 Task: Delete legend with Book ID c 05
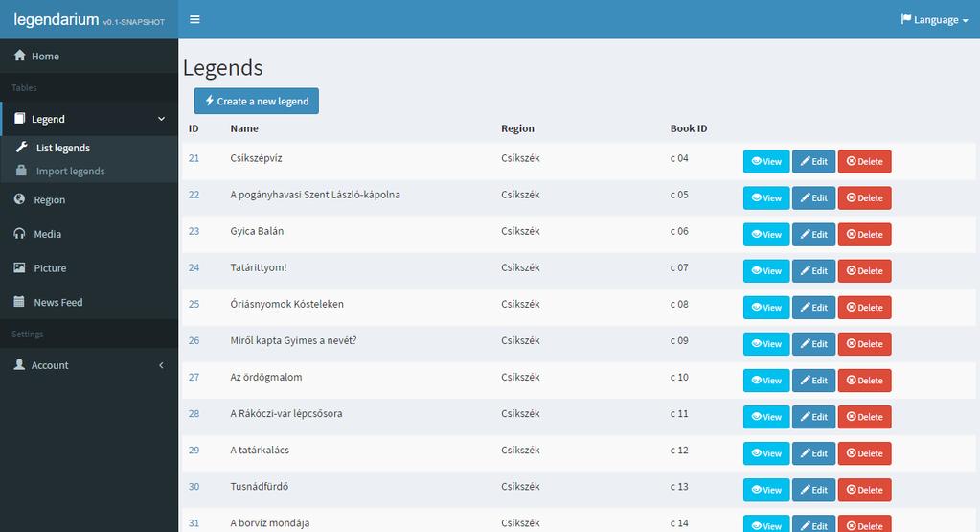point(864,197)
